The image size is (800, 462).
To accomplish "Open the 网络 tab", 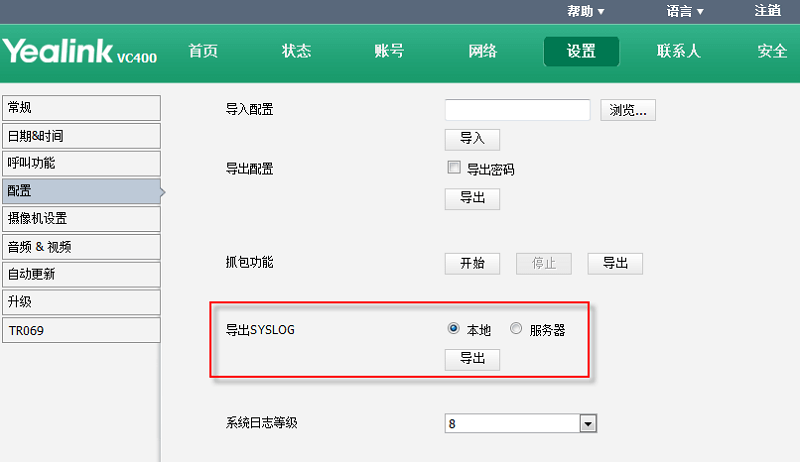I will (483, 51).
